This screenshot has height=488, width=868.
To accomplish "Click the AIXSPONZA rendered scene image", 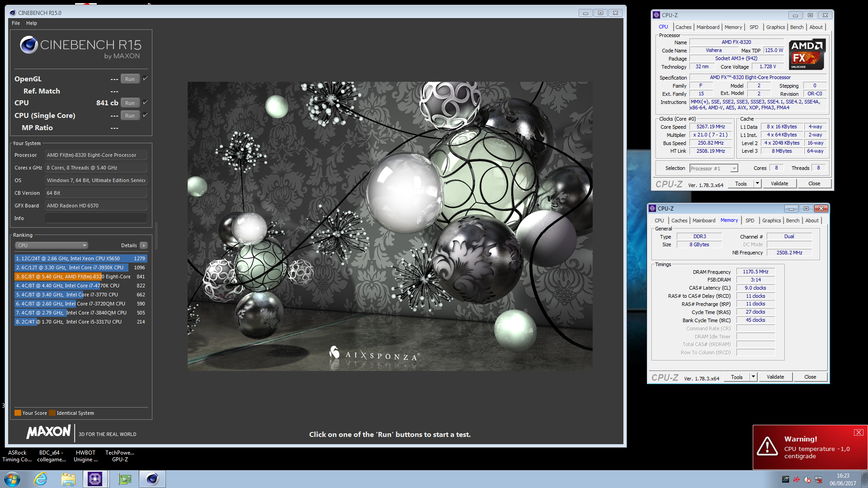I will tap(390, 226).
